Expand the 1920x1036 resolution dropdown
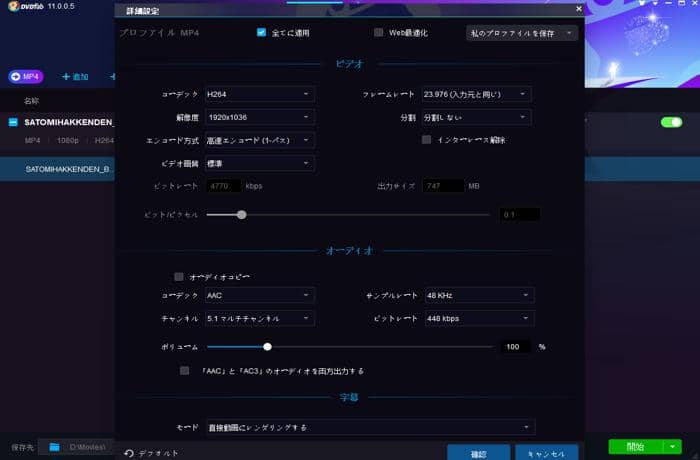The width and height of the screenshot is (700, 460). coord(259,117)
